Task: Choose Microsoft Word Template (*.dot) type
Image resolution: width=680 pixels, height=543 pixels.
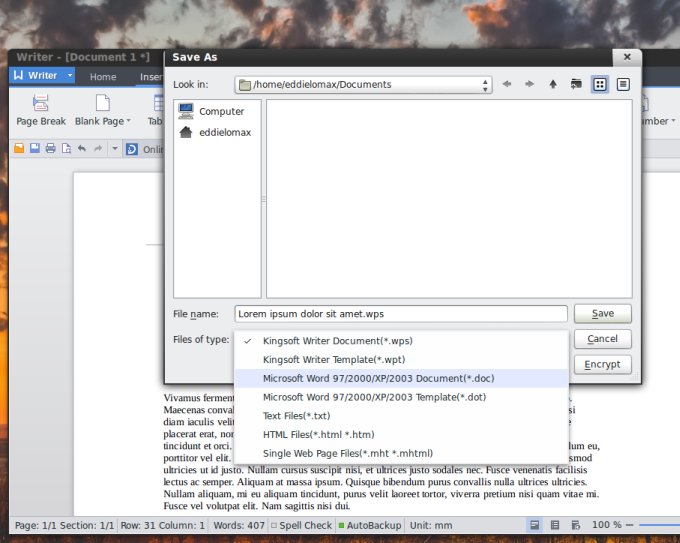Action: click(401, 397)
